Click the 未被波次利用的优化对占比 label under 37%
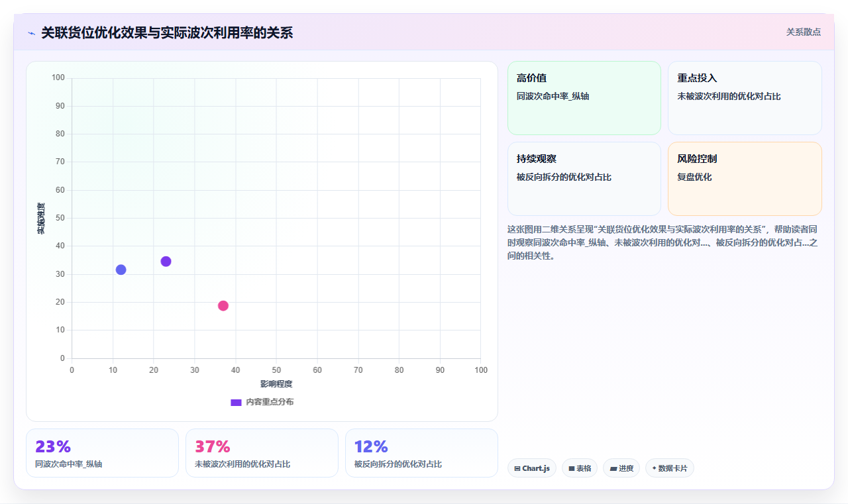Viewport: 848px width, 504px height. pyautogui.click(x=242, y=464)
